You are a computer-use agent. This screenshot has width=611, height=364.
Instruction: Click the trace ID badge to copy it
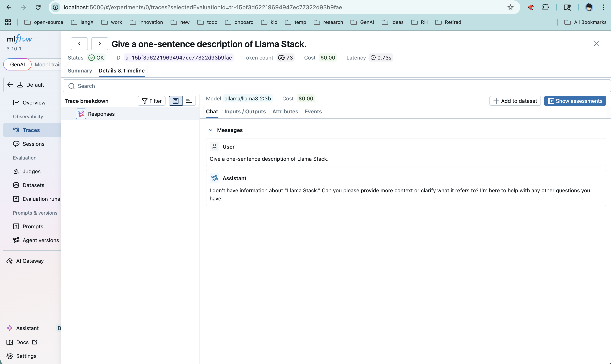(x=179, y=58)
